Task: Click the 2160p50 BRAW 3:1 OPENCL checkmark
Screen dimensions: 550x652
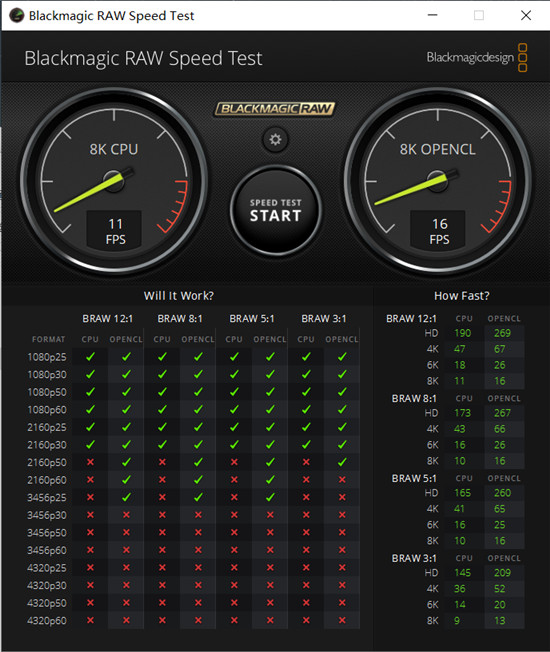Action: (x=342, y=462)
